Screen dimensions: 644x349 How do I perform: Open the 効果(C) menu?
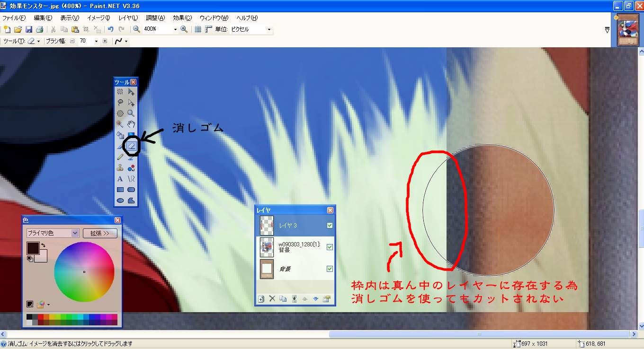[182, 18]
